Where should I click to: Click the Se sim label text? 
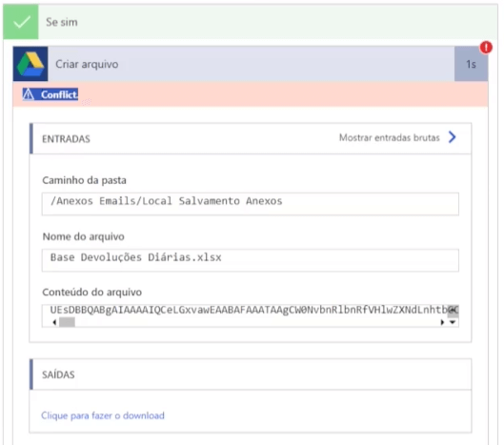(x=62, y=22)
